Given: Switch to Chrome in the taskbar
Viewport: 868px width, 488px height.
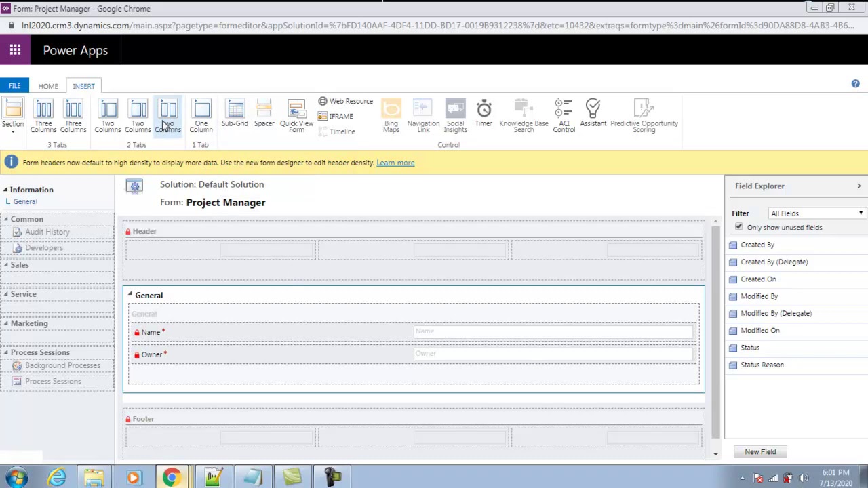Looking at the screenshot, I should pyautogui.click(x=172, y=478).
